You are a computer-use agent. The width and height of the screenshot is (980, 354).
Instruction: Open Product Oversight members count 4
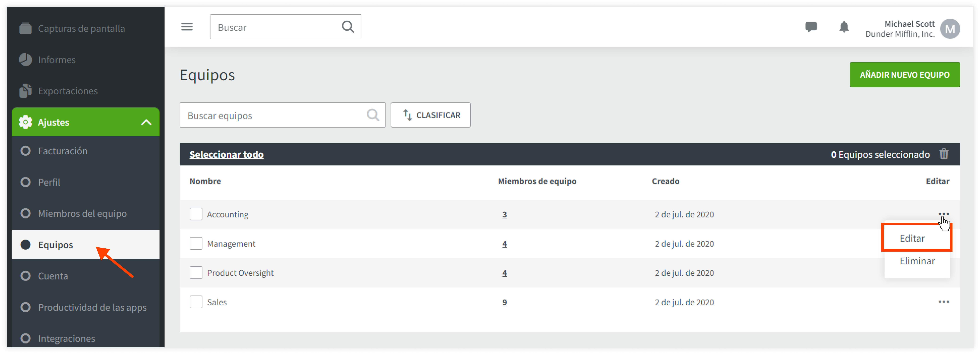click(x=505, y=273)
